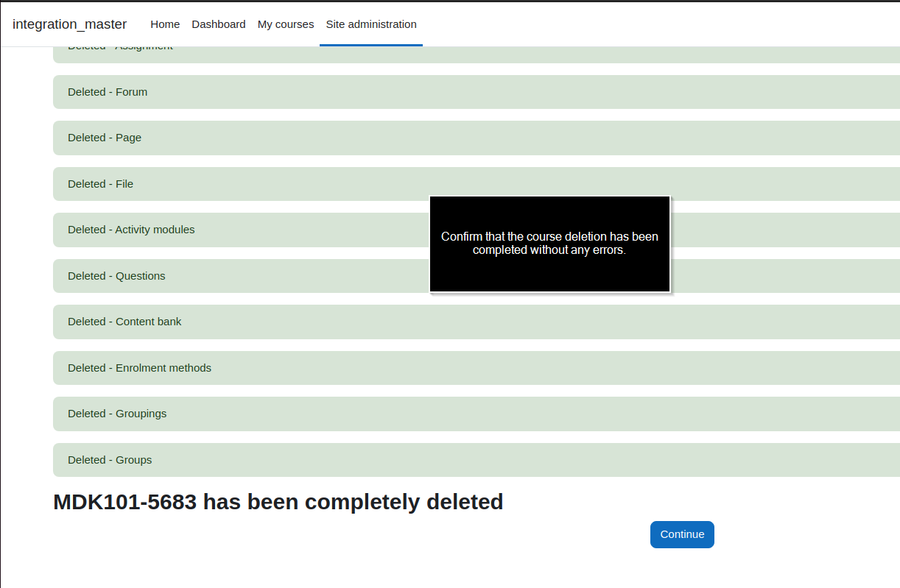Click the 'Deleted - Groups' message

(477, 460)
